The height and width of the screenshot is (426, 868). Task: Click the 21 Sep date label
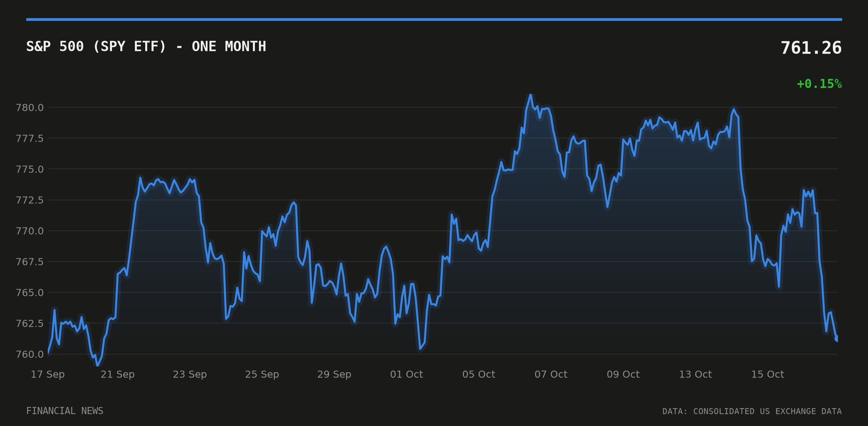(118, 374)
